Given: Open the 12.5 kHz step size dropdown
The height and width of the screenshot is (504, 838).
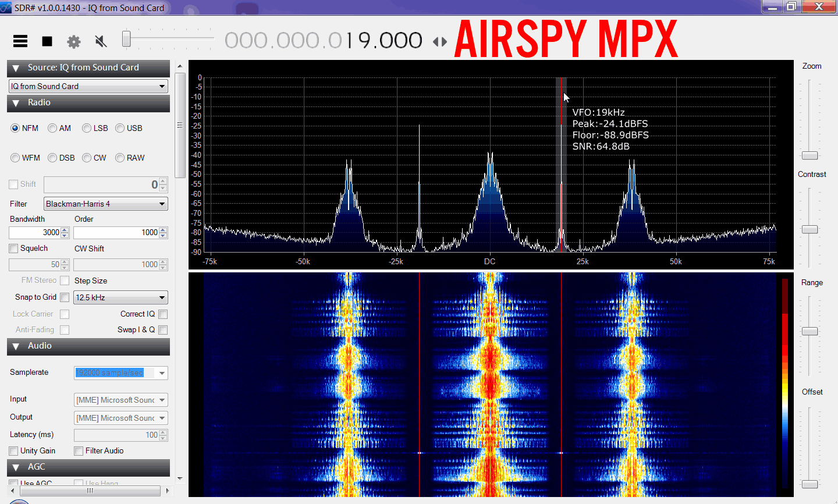Looking at the screenshot, I should coord(162,297).
